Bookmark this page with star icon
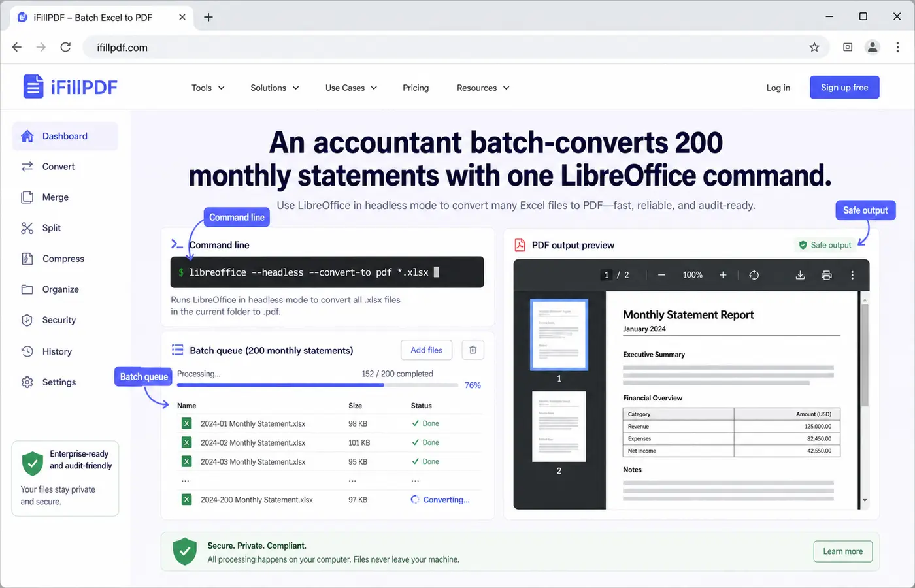 [x=814, y=47]
